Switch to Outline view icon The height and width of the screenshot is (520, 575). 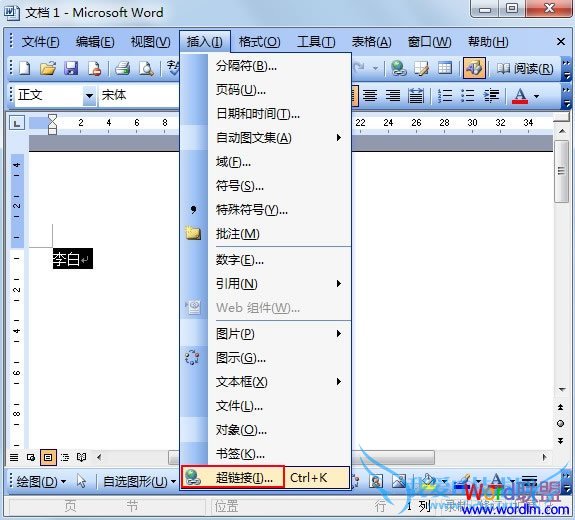(x=65, y=457)
